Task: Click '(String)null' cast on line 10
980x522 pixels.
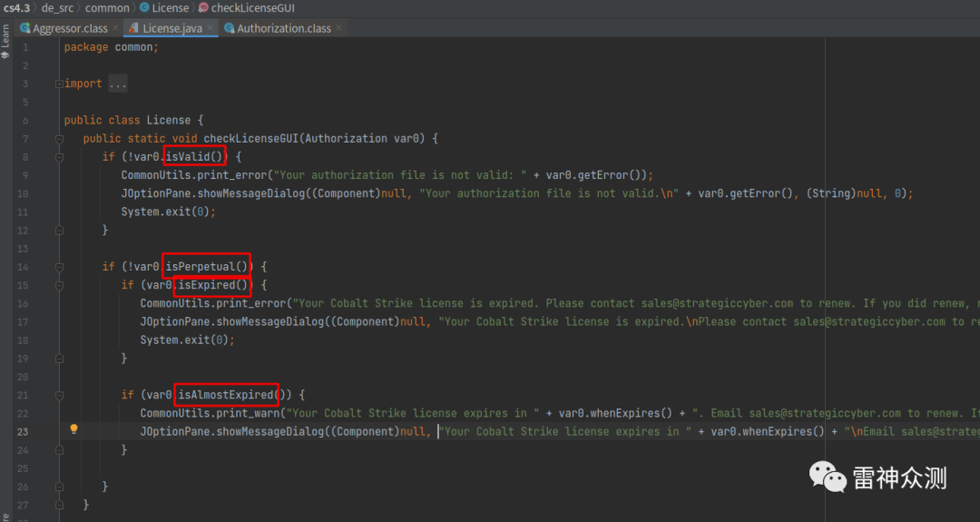Action: pyautogui.click(x=845, y=193)
